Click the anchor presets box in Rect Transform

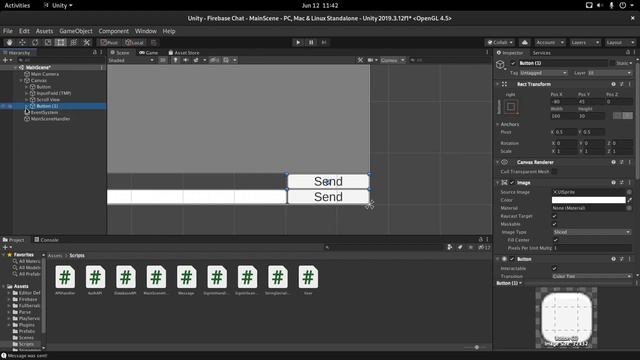pyautogui.click(x=511, y=107)
